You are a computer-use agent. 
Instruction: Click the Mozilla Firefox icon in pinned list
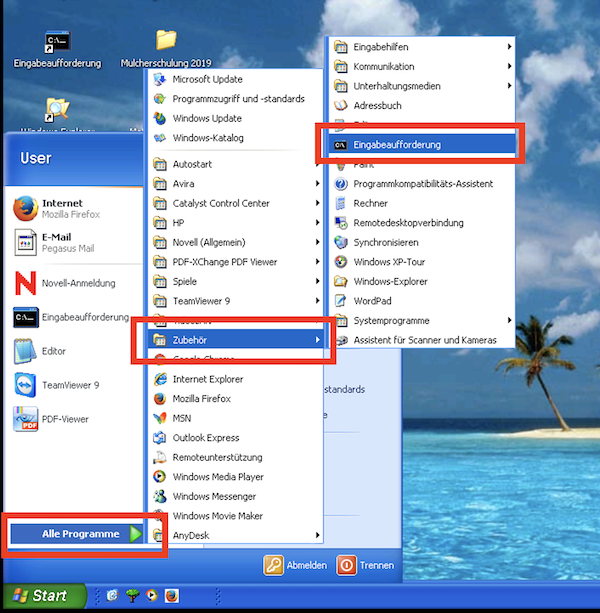pyautogui.click(x=25, y=208)
